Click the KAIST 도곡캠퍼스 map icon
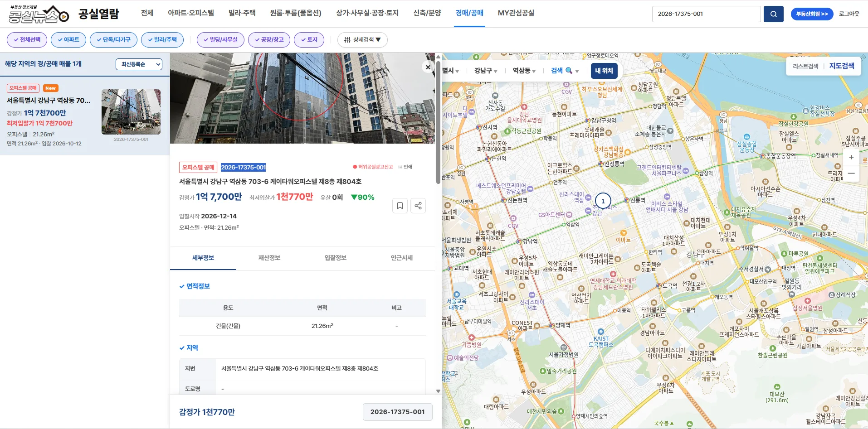The width and height of the screenshot is (868, 429). click(601, 332)
